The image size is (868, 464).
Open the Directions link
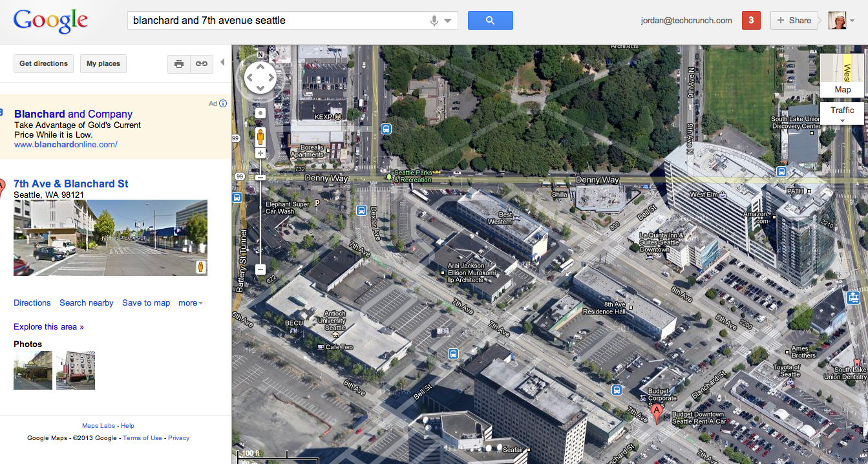pyautogui.click(x=32, y=302)
